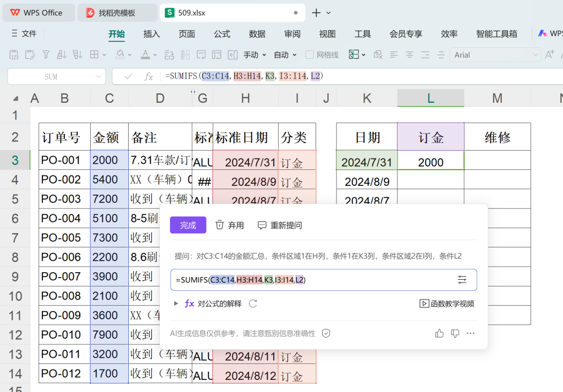Image resolution: width=563 pixels, height=392 pixels.
Task: Click the merge cells icon
Action: [x=217, y=54]
